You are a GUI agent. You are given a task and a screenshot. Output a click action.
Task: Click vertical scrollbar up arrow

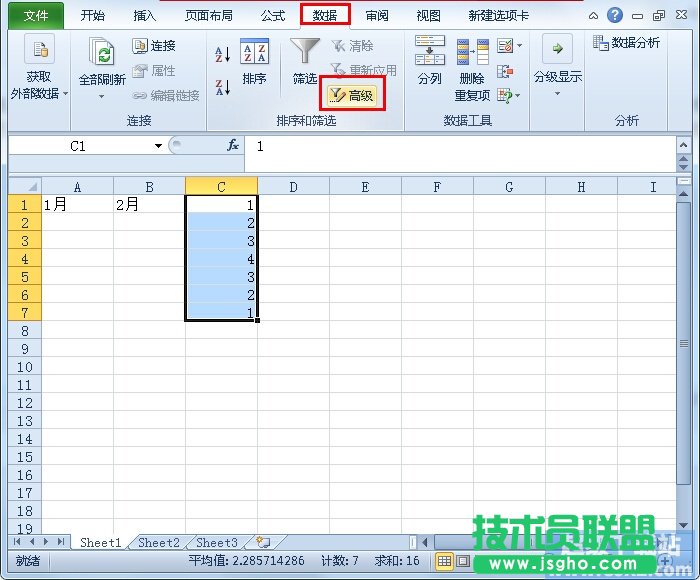pos(683,194)
